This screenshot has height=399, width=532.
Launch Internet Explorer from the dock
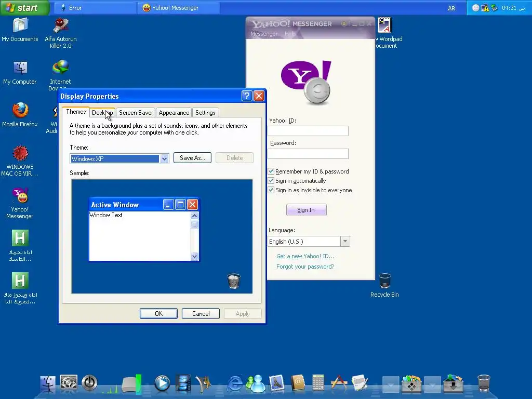(235, 384)
